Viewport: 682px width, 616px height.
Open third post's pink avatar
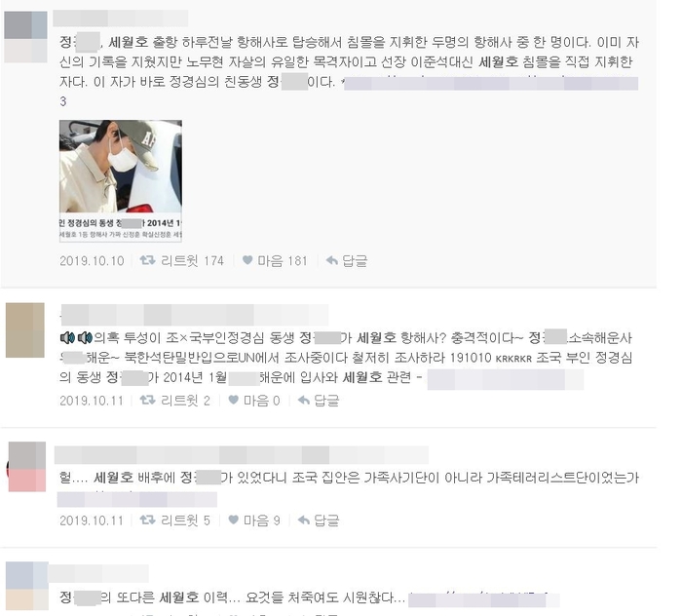tap(27, 466)
